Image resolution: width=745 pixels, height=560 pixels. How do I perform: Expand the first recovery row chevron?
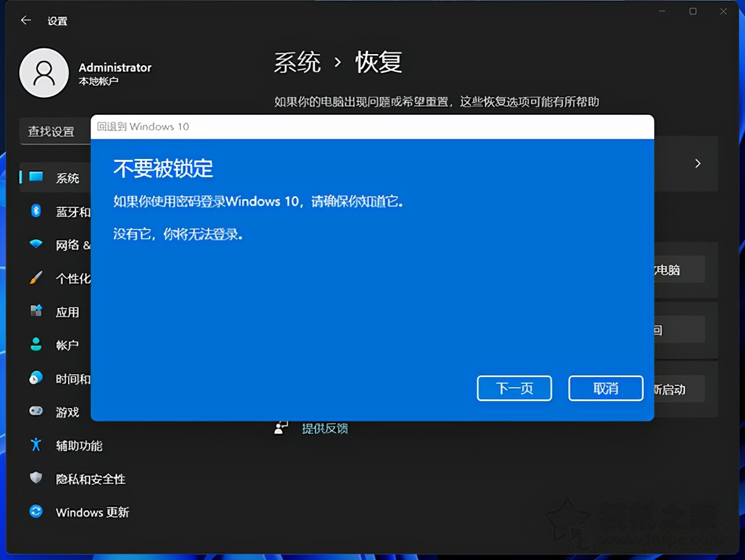pos(698,164)
